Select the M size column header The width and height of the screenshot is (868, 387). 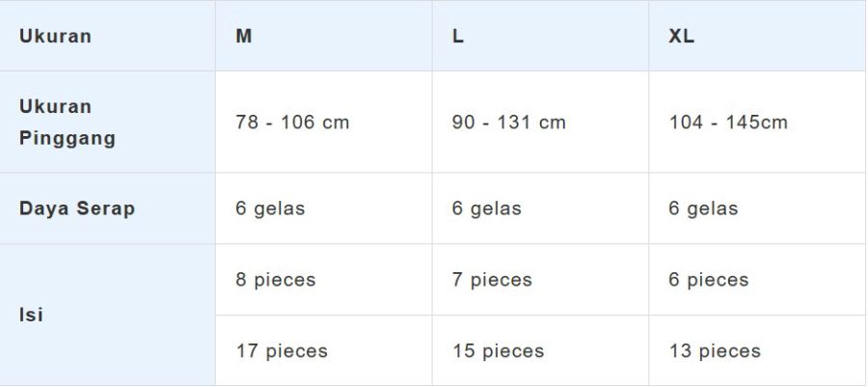(244, 37)
